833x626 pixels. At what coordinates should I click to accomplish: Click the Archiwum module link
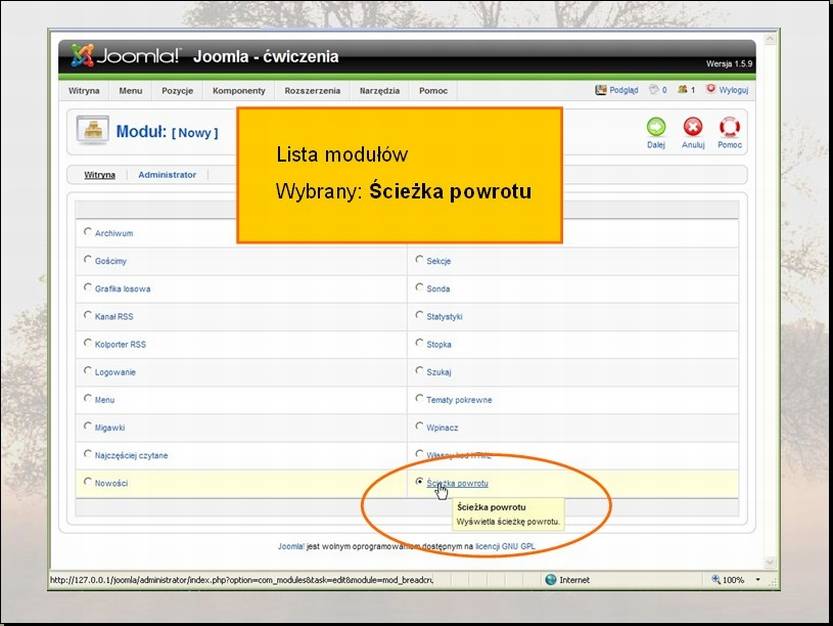[114, 233]
